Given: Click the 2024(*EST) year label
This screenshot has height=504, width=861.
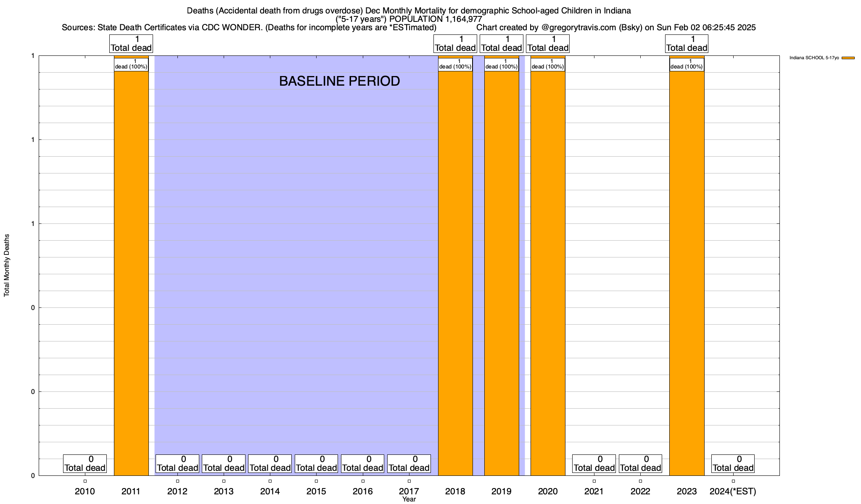Looking at the screenshot, I should [x=733, y=491].
